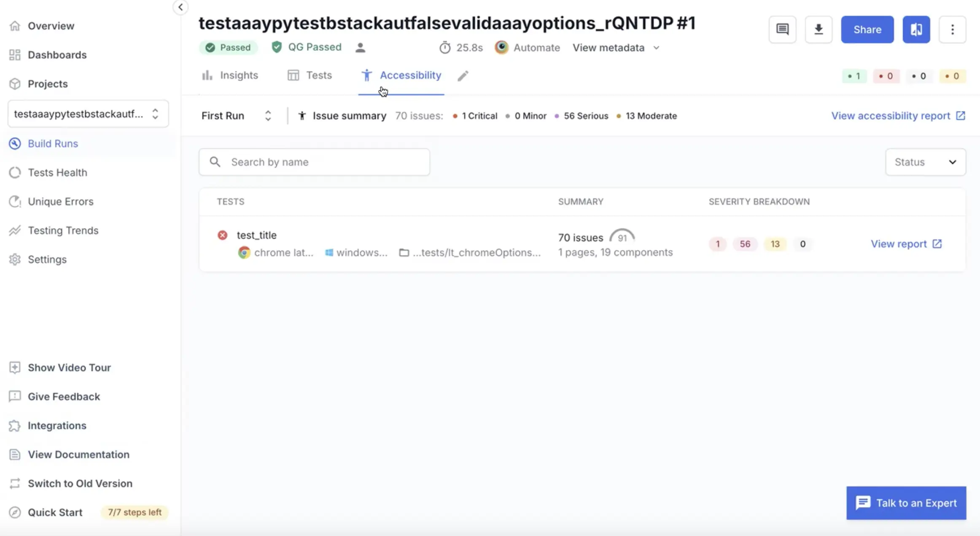This screenshot has height=536, width=980.
Task: Click the Share button
Action: 867,30
